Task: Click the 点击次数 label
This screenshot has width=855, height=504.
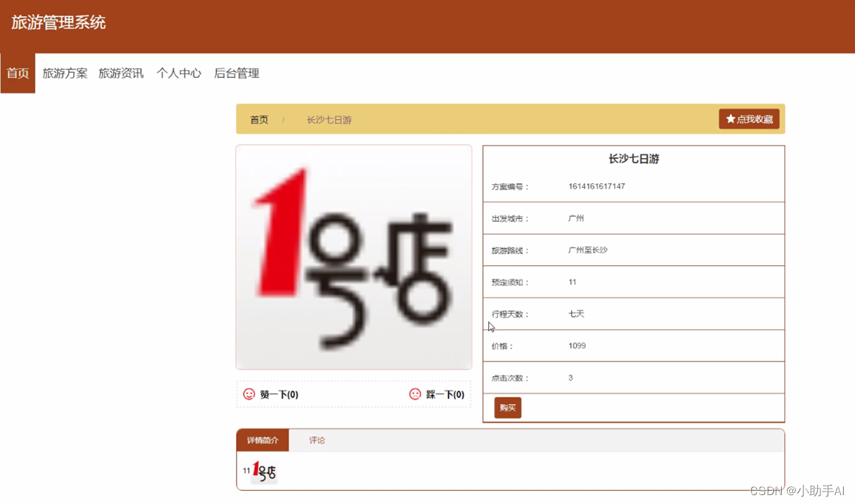Action: 510,378
